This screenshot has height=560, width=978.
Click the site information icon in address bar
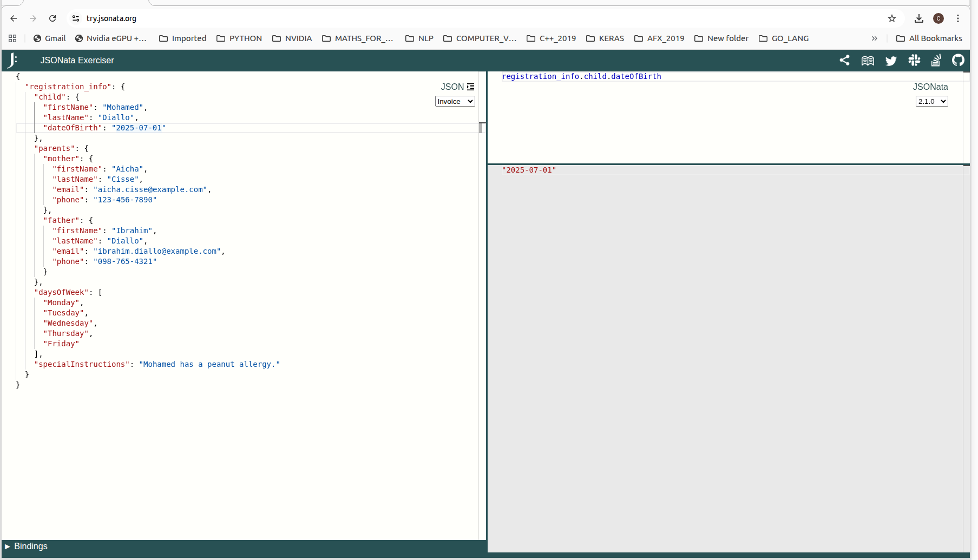click(75, 18)
